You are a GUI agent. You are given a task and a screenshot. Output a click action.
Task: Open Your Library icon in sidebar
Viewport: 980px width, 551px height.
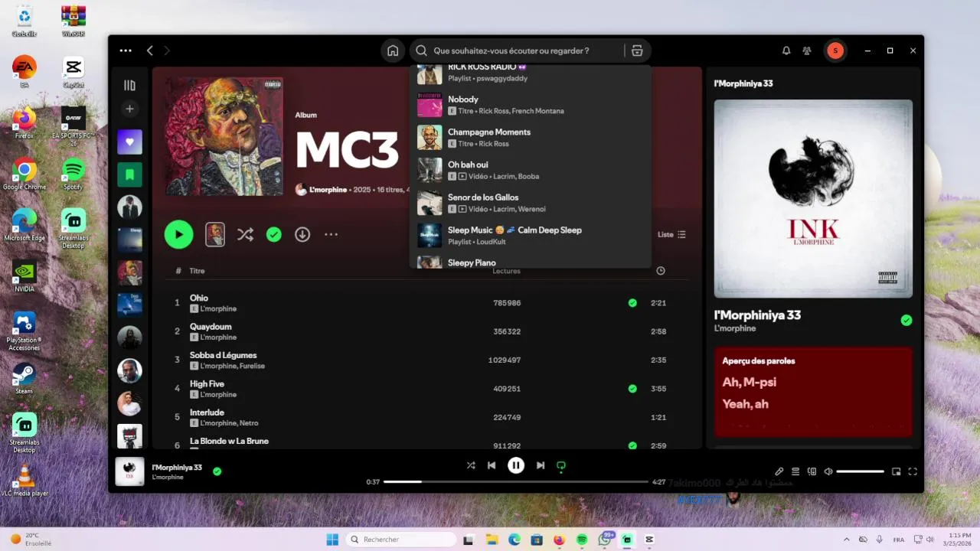(129, 86)
